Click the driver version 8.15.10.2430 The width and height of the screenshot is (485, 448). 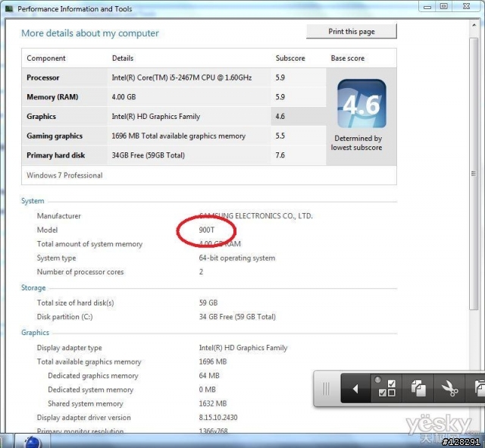pos(218,418)
